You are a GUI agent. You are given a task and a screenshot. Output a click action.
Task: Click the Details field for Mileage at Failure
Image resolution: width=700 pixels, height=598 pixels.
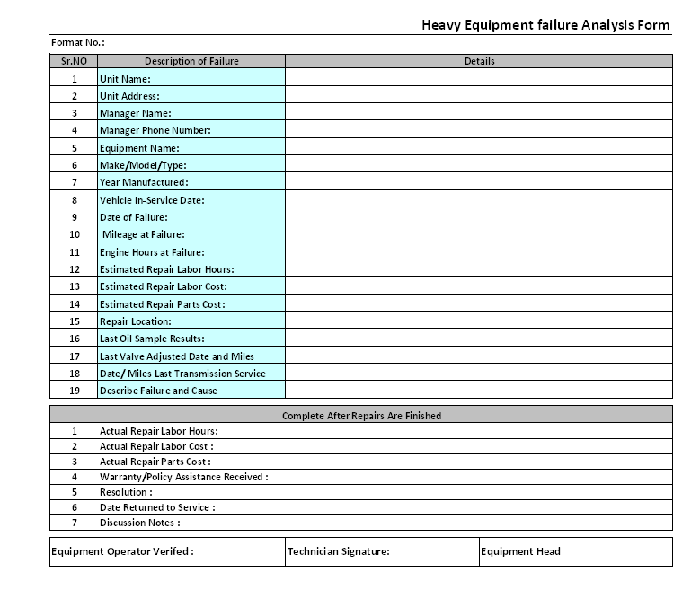pyautogui.click(x=479, y=233)
